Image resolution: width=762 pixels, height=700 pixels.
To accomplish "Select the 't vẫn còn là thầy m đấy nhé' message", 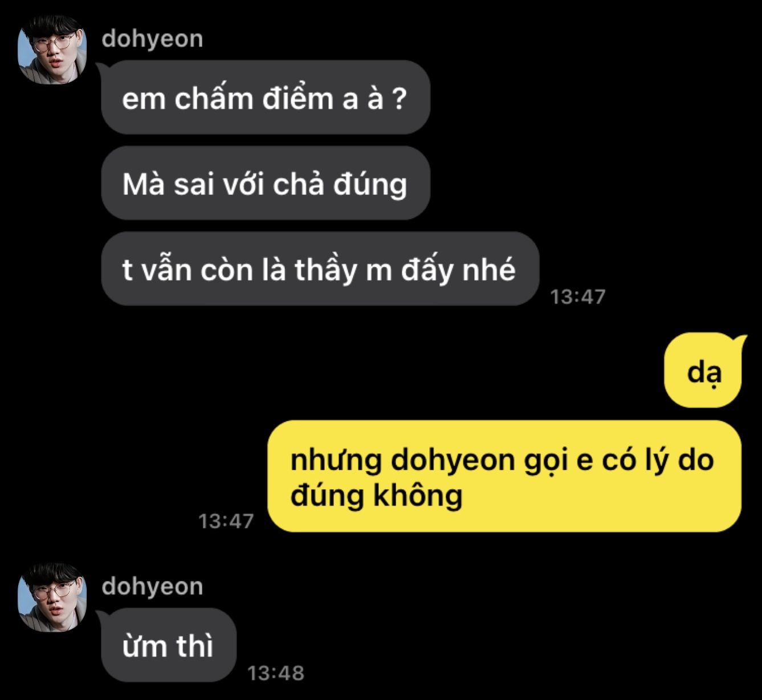I will (x=320, y=268).
